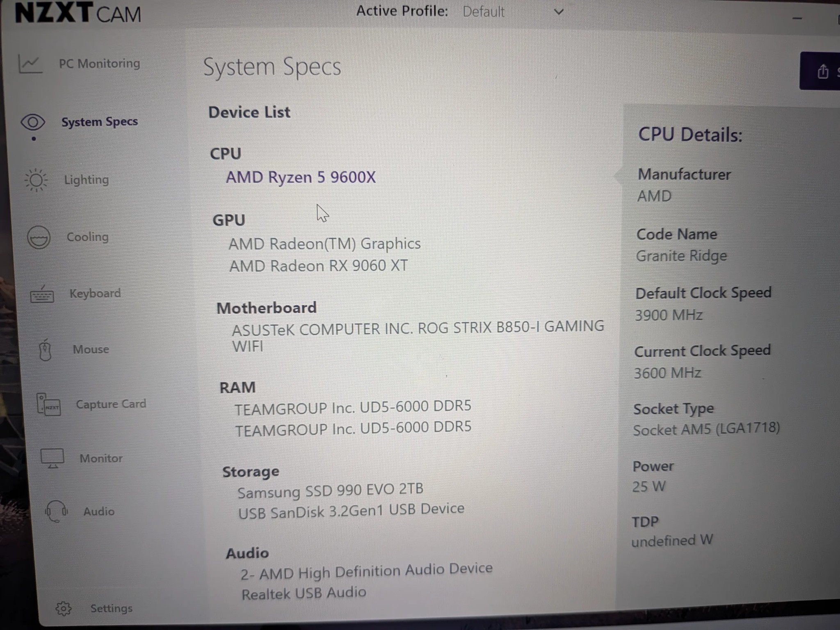Click the 3600 MHz current clock value
Screen dimensions: 840x630
pos(667,373)
